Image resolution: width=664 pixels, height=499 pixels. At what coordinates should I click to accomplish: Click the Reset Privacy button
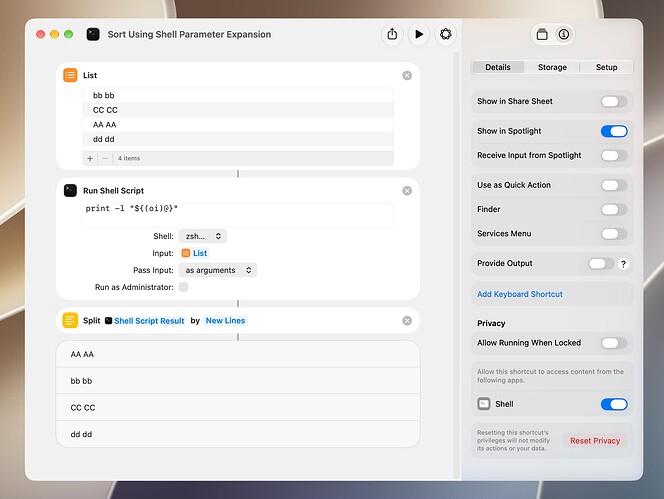[595, 441]
